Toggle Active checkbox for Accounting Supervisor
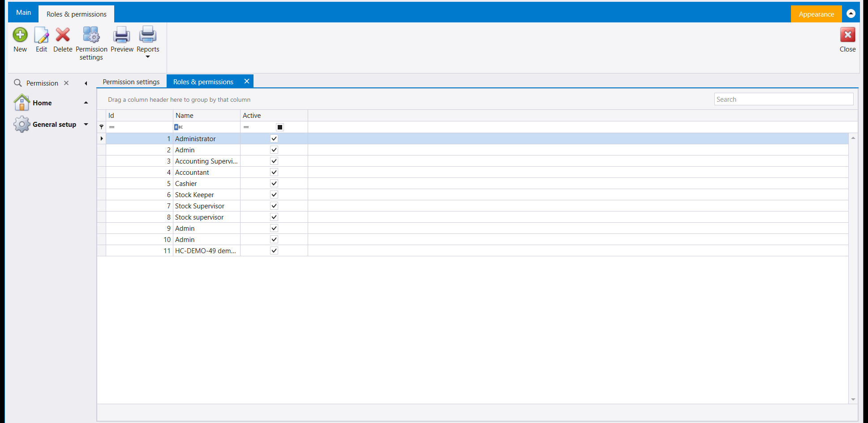Screen dimensions: 868x423 (x=274, y=161)
